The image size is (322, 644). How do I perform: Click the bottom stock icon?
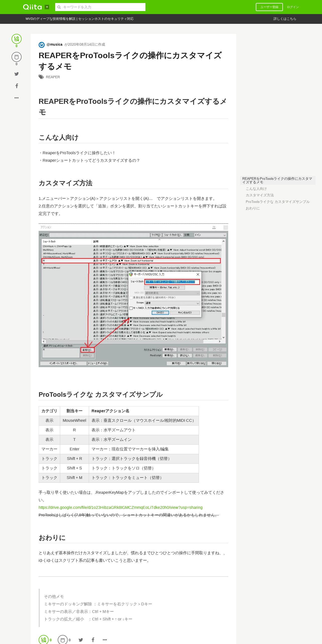[x=63, y=640]
